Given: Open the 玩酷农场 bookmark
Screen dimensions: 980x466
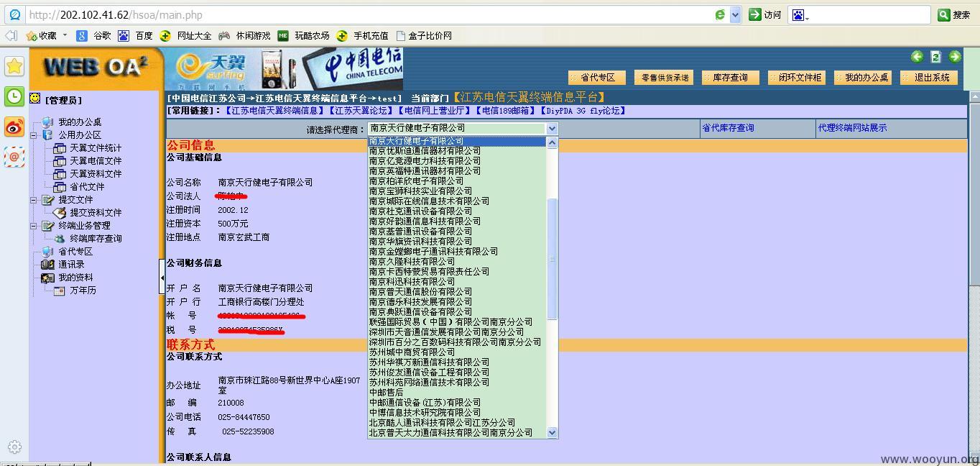Looking at the screenshot, I should pyautogui.click(x=304, y=35).
